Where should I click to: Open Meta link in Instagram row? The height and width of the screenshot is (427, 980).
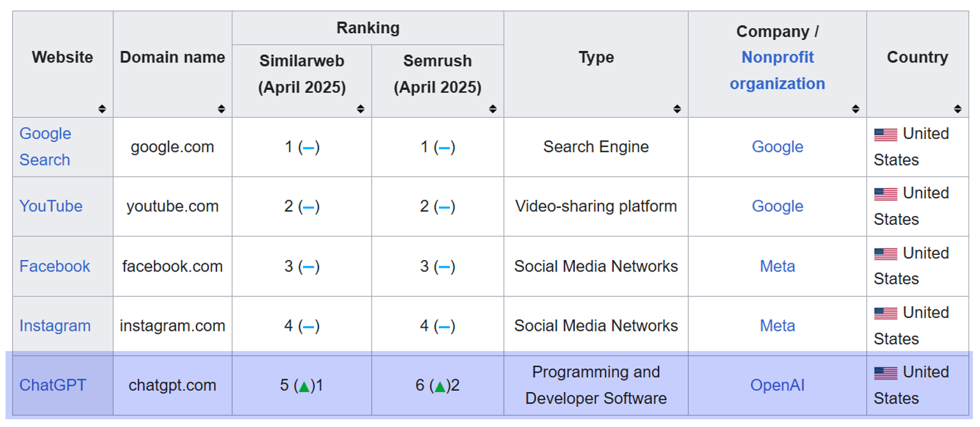[777, 326]
